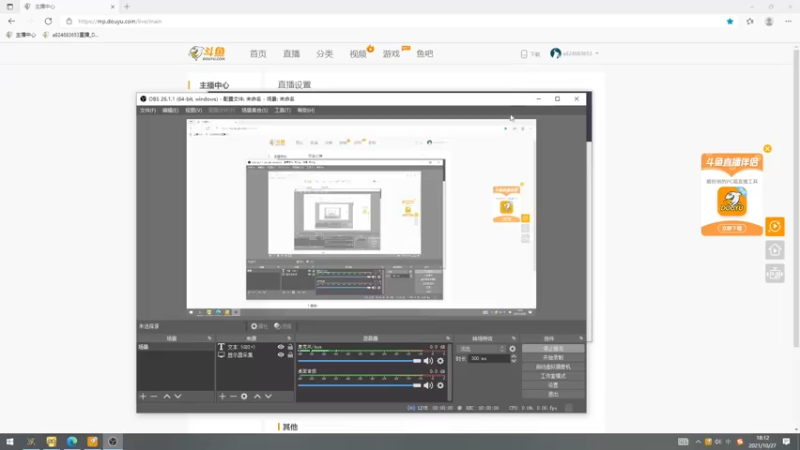800x450 pixels.
Task: Open the 帮助(H) menu in OBS
Action: 306,110
